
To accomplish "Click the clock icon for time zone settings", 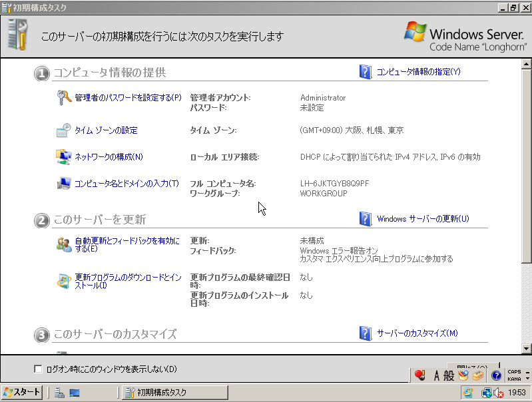I will [63, 130].
